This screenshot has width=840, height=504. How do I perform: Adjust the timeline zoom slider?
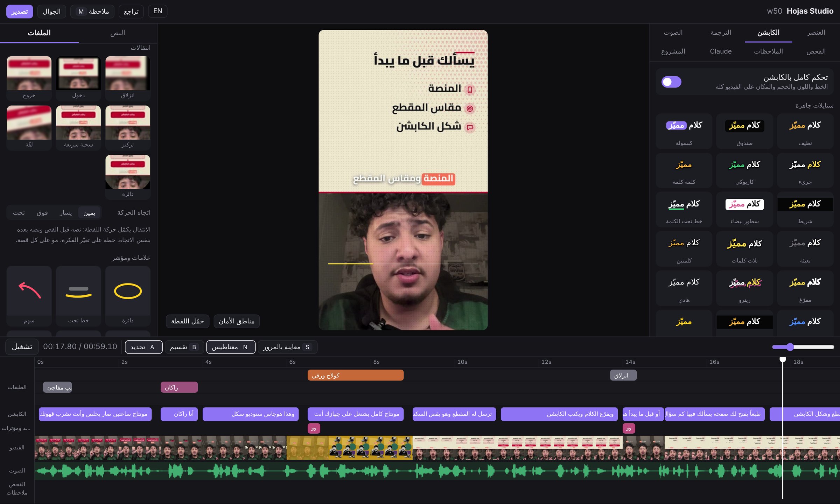(x=803, y=347)
